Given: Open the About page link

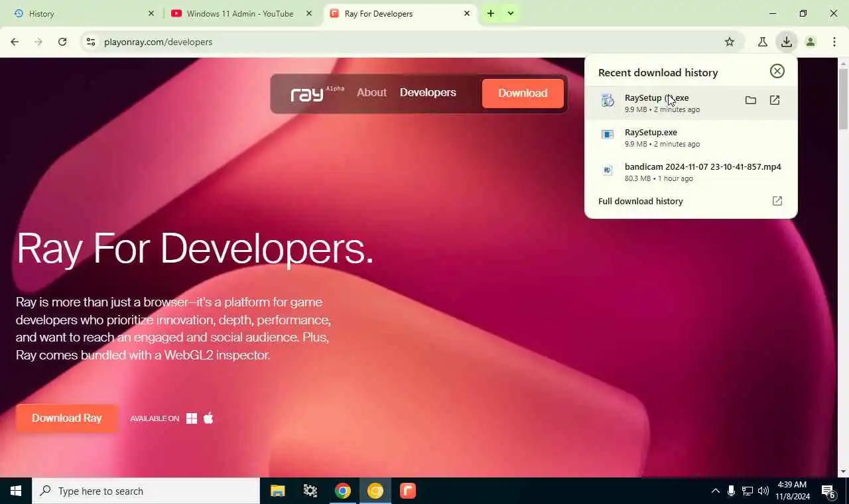Looking at the screenshot, I should click(371, 93).
